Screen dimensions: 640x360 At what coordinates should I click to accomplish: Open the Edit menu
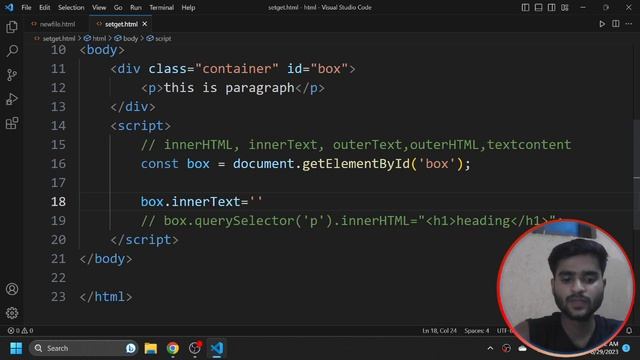click(44, 7)
